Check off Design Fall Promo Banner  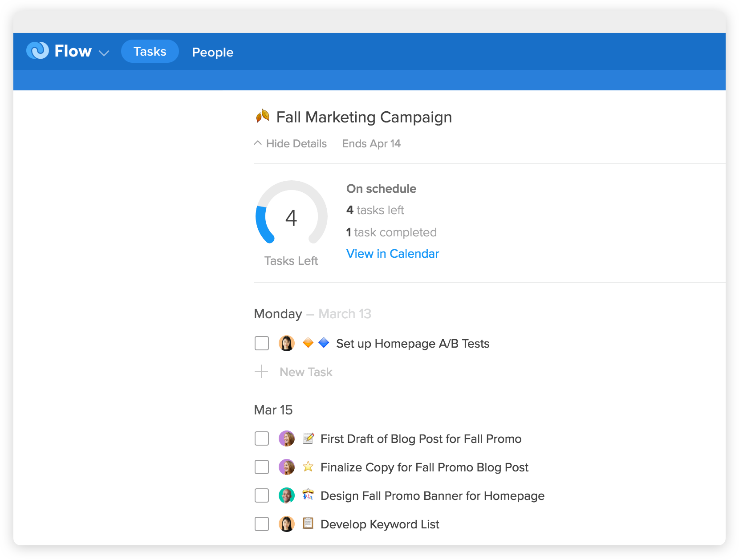point(262,495)
